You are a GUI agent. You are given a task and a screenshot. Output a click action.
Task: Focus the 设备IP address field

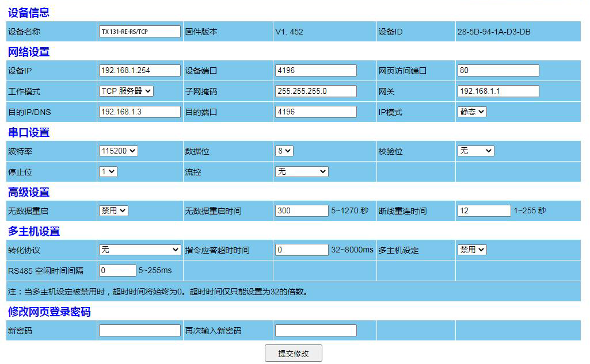click(140, 70)
